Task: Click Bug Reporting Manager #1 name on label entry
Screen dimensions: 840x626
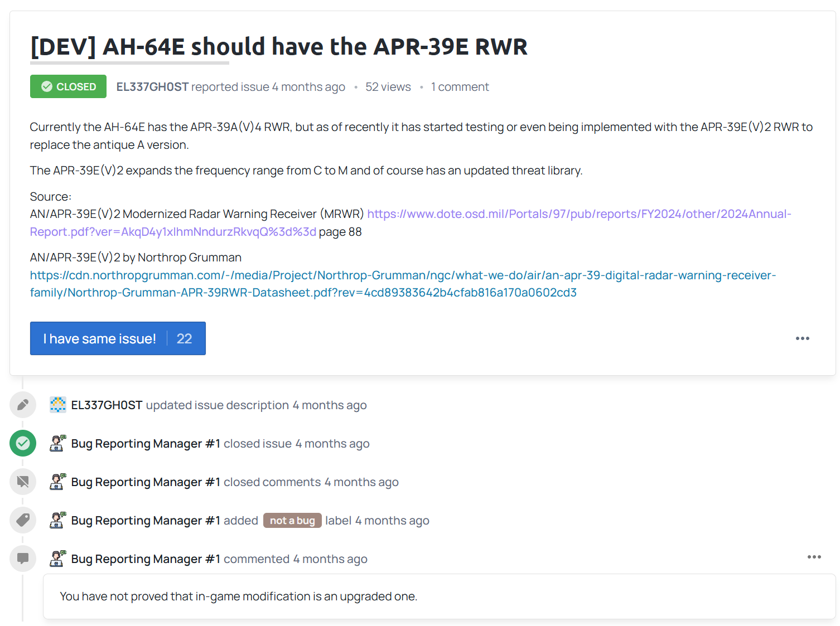Action: coord(146,521)
